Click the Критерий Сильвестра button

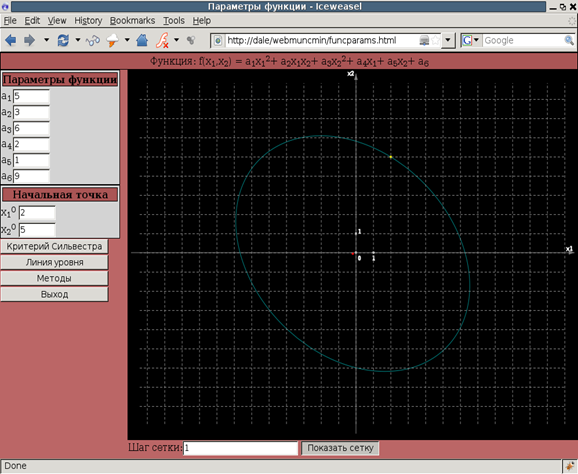coord(54,246)
